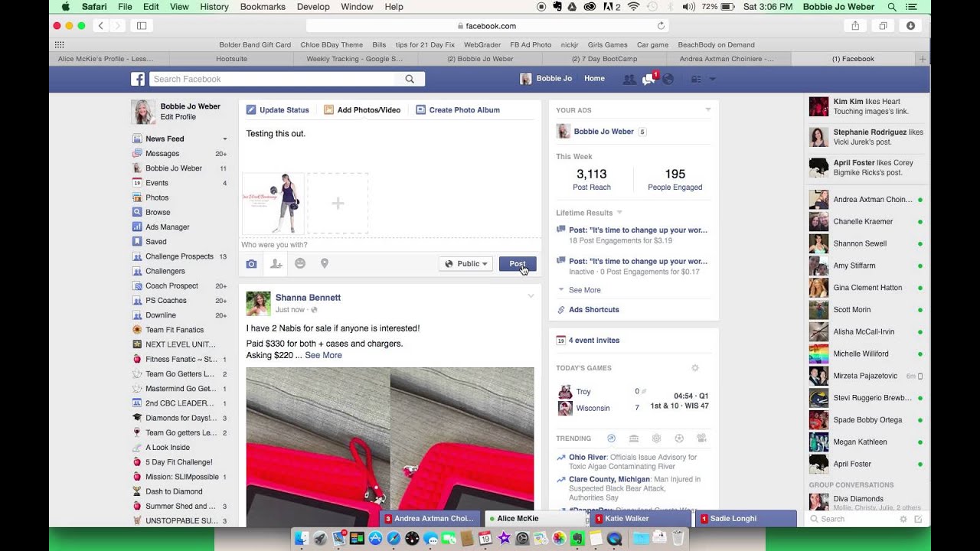
Task: Open a new Safari tab plus
Action: [x=923, y=59]
